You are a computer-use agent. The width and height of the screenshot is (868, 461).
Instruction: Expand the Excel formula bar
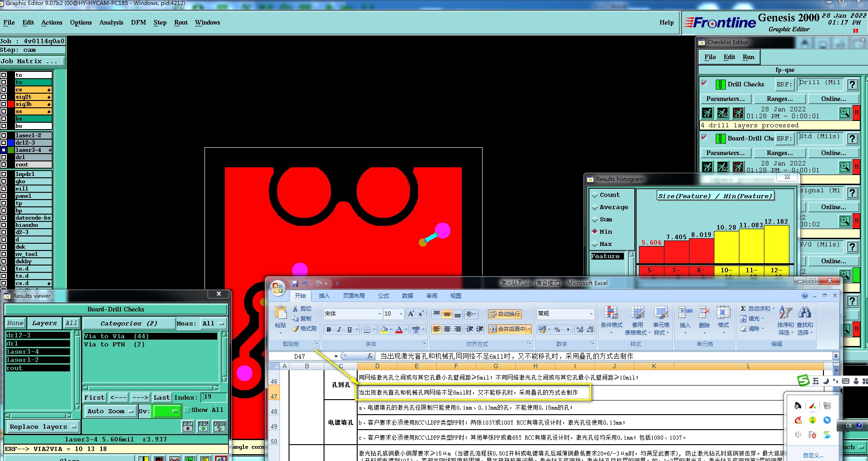pyautogui.click(x=836, y=356)
